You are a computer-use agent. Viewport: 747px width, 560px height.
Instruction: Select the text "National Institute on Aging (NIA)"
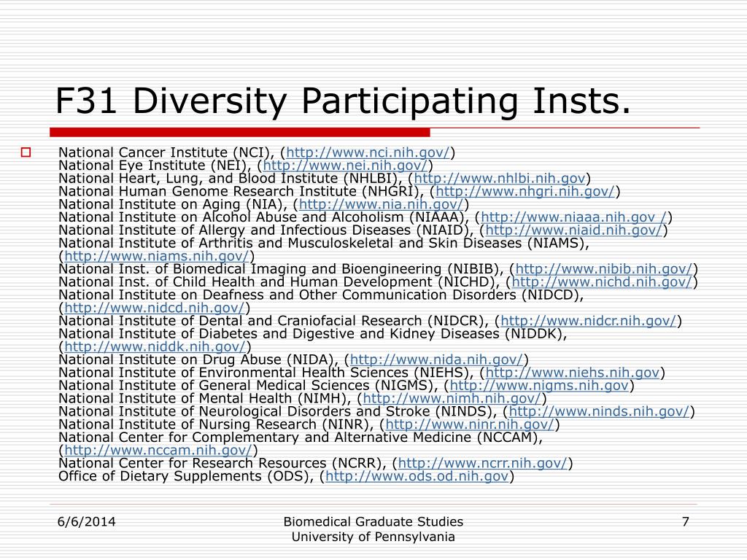[171, 204]
